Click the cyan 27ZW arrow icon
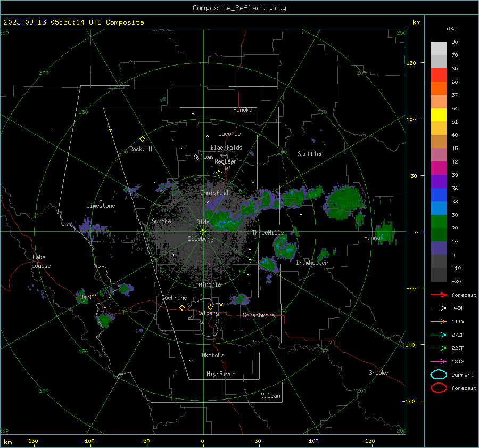The image size is (479, 448). (439, 335)
